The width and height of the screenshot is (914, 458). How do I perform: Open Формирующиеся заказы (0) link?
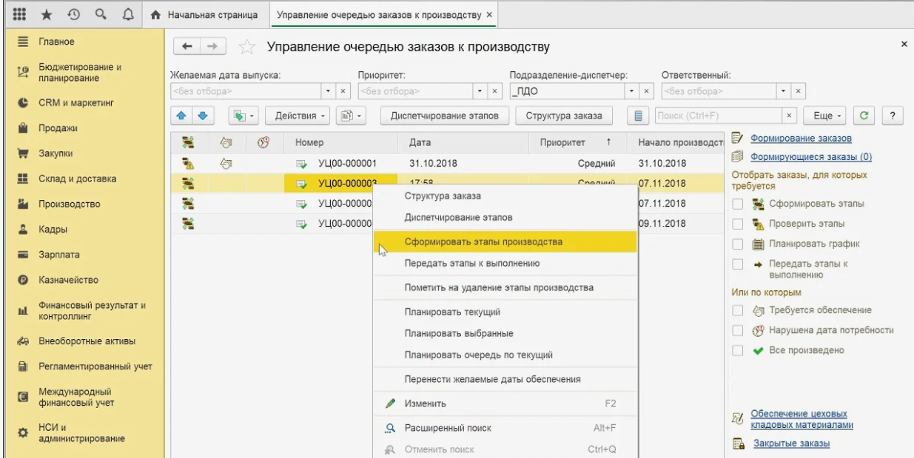pyautogui.click(x=811, y=157)
